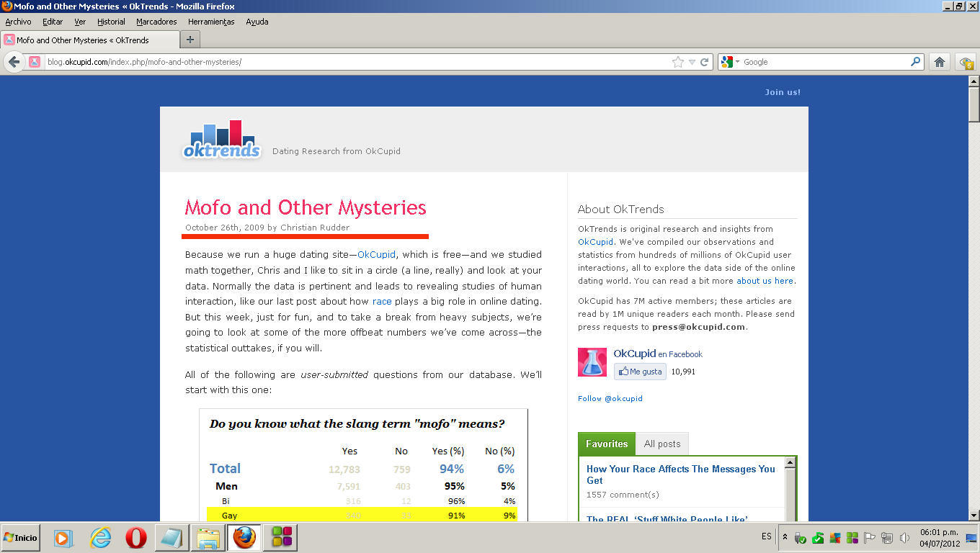Viewport: 980px width, 553px height.
Task: Click the Inicio start button
Action: [x=21, y=538]
